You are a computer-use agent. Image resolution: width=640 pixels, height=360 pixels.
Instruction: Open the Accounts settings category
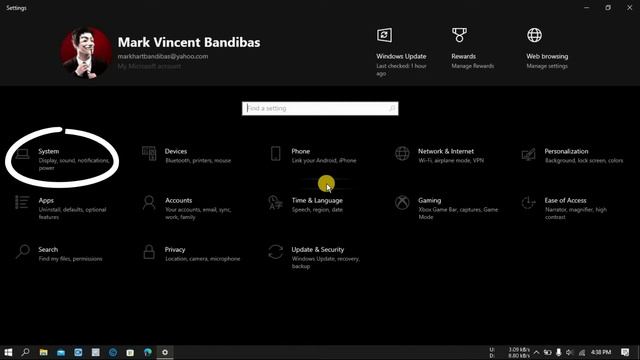point(188,208)
